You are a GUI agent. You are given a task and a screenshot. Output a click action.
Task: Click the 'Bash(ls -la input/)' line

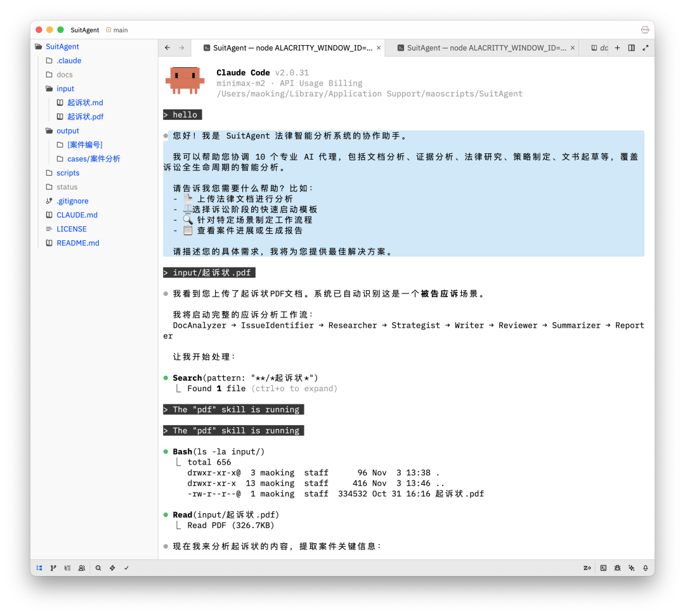pyautogui.click(x=218, y=452)
